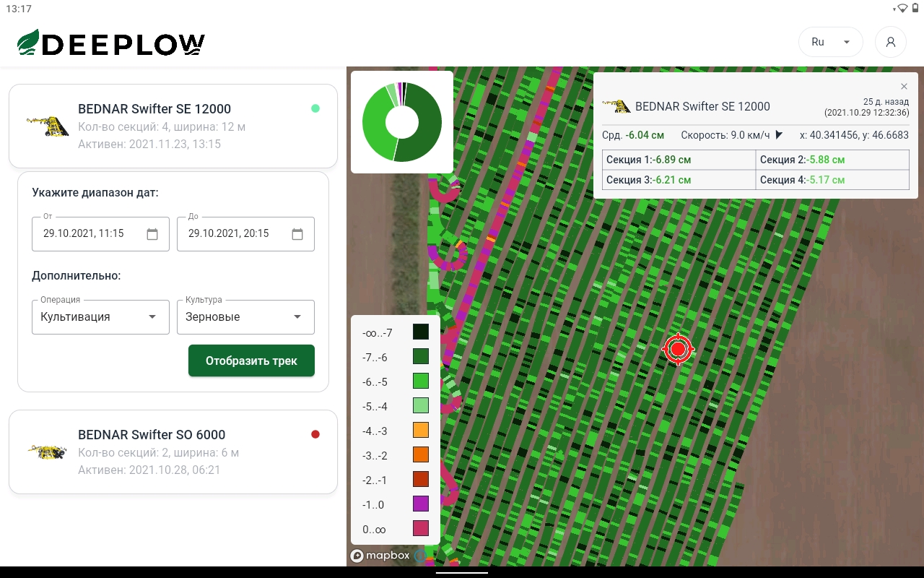Open calendar icon for end date
Viewport: 924px width, 578px height.
pyautogui.click(x=297, y=234)
